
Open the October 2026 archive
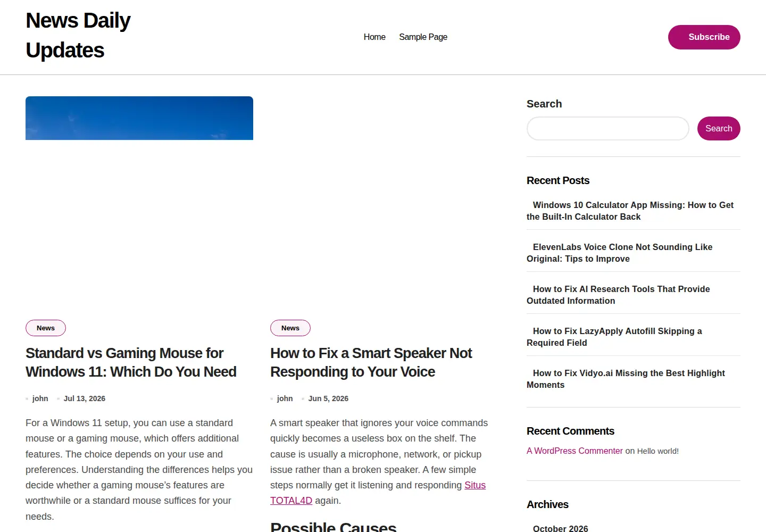[560, 528]
